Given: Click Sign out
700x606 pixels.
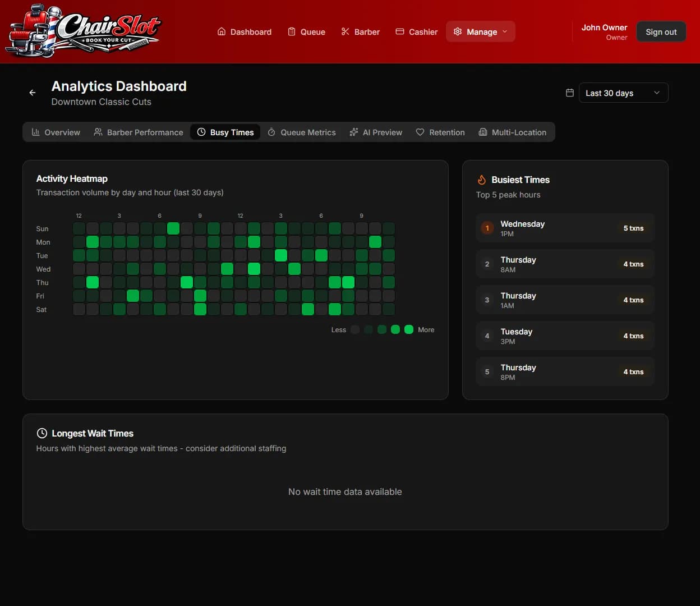Looking at the screenshot, I should (x=661, y=31).
